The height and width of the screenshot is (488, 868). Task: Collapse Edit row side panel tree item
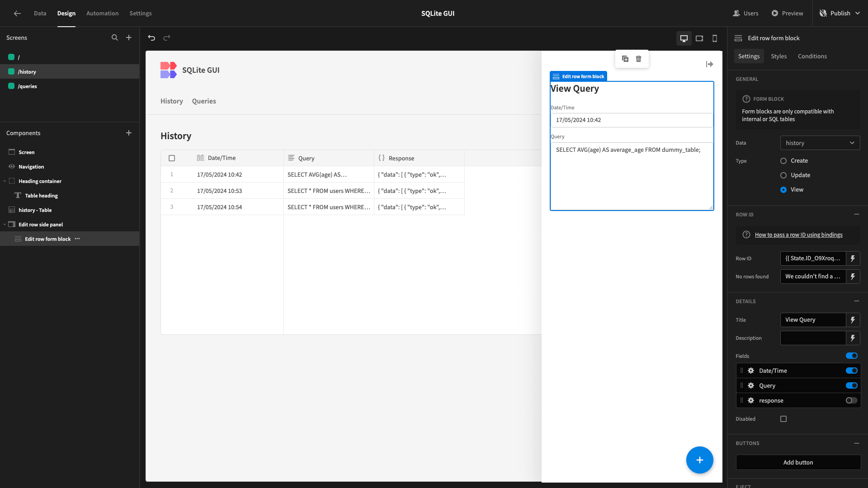pyautogui.click(x=5, y=225)
